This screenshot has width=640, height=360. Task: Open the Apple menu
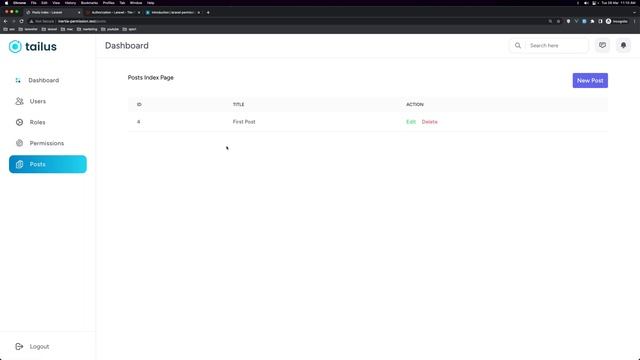pos(6,3)
